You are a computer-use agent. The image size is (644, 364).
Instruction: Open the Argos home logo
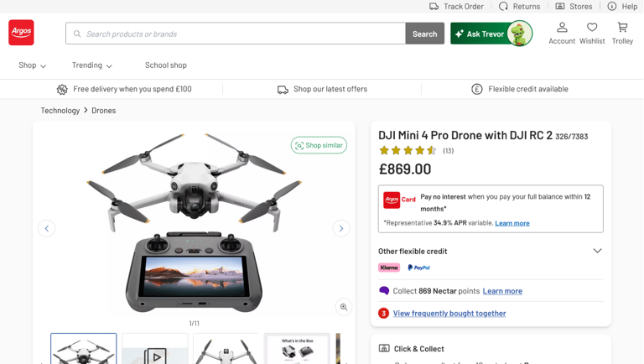pyautogui.click(x=21, y=33)
